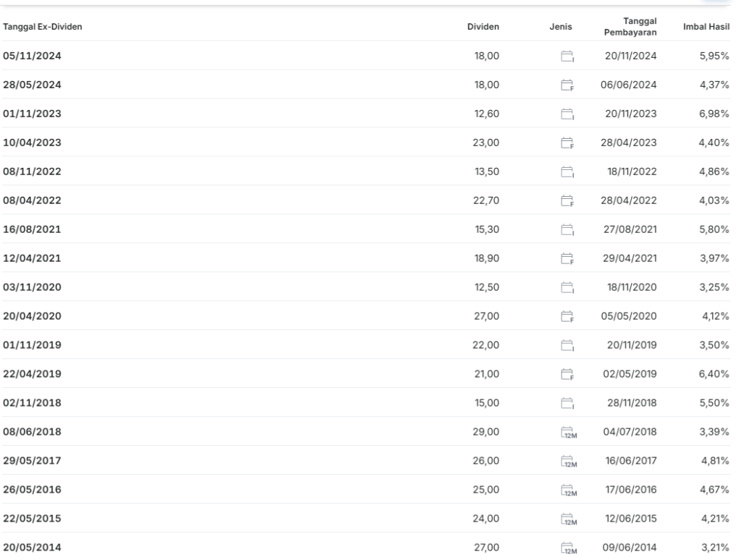Click the final dividend icon for 20/04/2020

pos(567,316)
